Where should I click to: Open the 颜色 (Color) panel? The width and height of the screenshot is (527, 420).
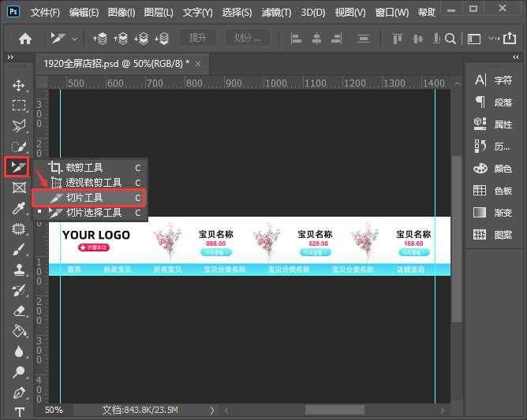494,168
